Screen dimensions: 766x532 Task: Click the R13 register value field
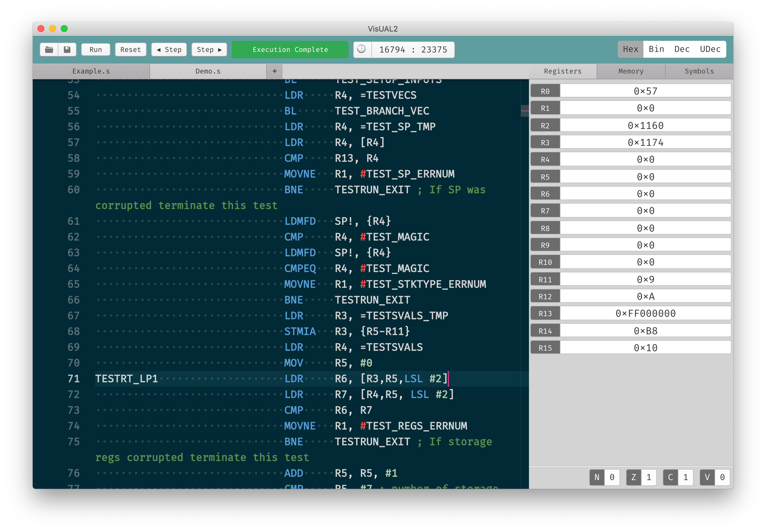pyautogui.click(x=645, y=313)
